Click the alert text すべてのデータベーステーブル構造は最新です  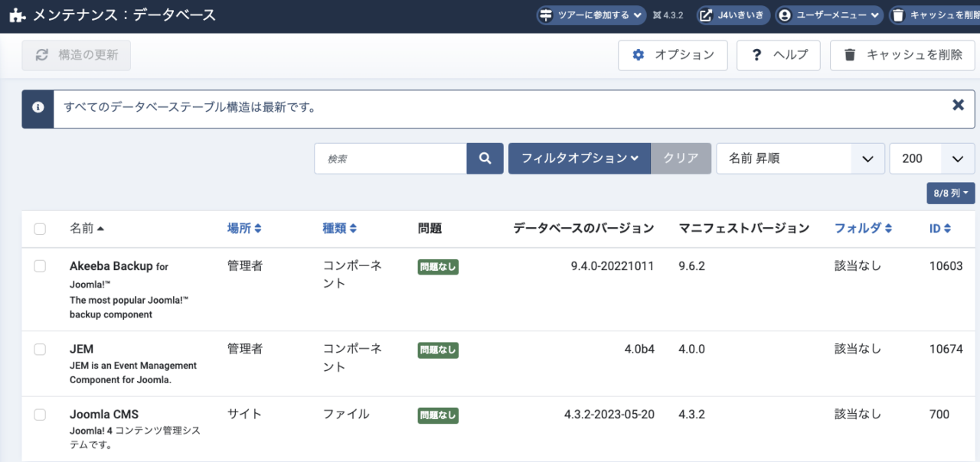(191, 109)
